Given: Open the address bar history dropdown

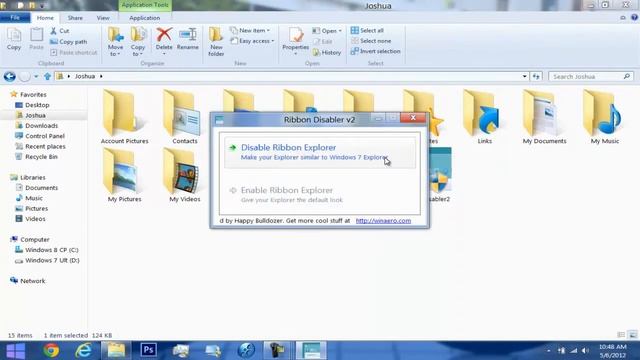Looking at the screenshot, I should [x=524, y=76].
